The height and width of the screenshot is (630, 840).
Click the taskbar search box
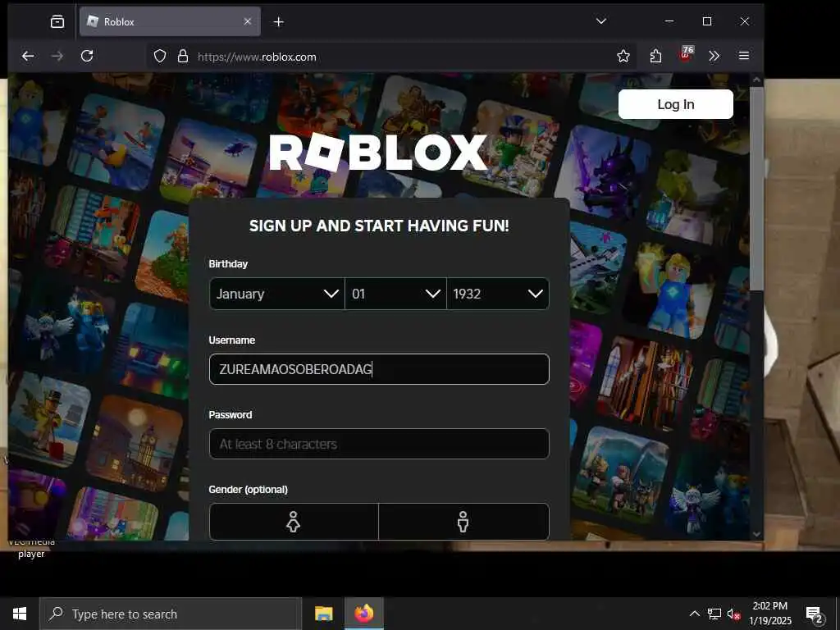tap(171, 614)
